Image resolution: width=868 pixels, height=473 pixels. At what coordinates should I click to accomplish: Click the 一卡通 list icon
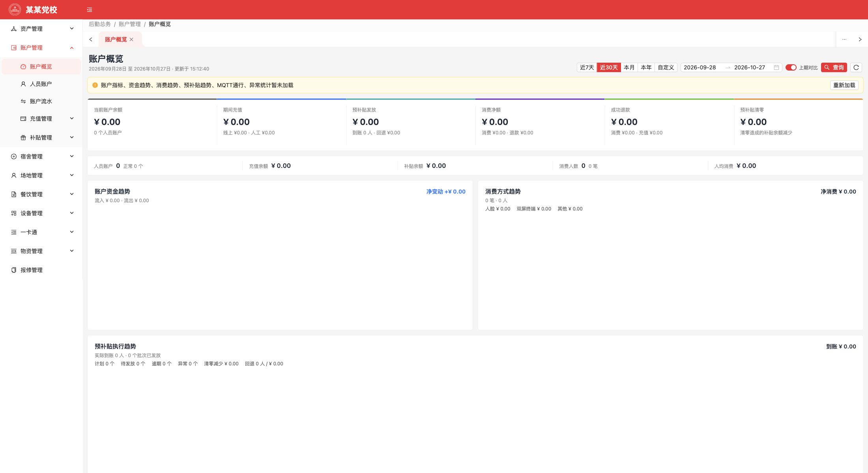14,232
